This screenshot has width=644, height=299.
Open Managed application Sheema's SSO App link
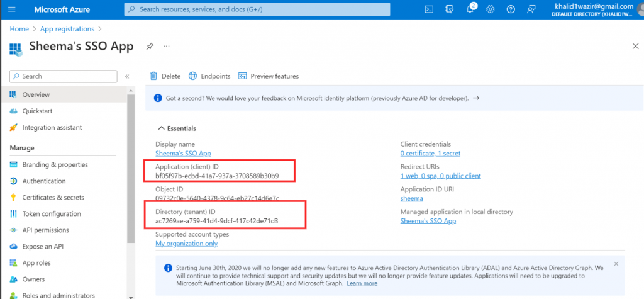point(428,221)
